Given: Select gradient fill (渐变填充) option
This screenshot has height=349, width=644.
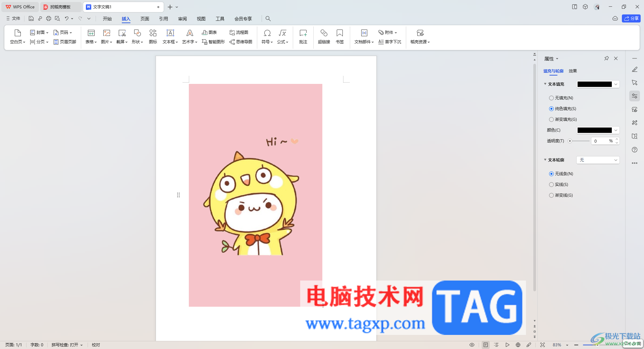Looking at the screenshot, I should pyautogui.click(x=563, y=119).
